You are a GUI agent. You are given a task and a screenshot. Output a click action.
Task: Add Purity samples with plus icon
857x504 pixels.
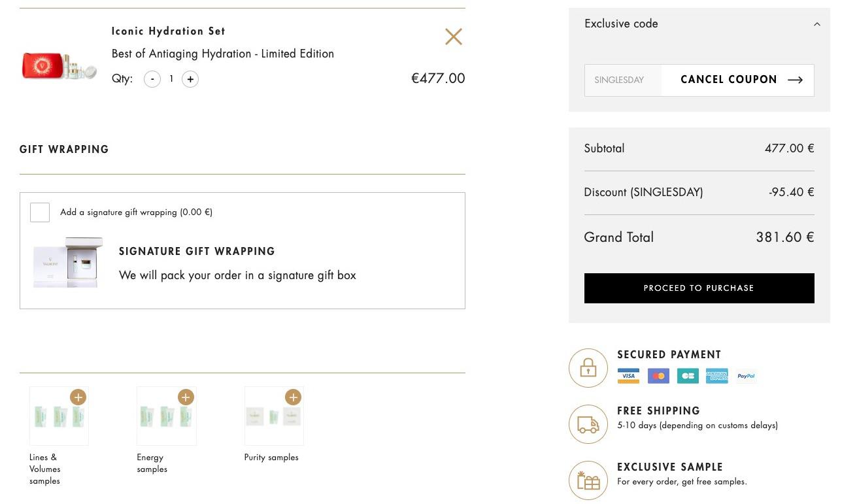click(293, 397)
